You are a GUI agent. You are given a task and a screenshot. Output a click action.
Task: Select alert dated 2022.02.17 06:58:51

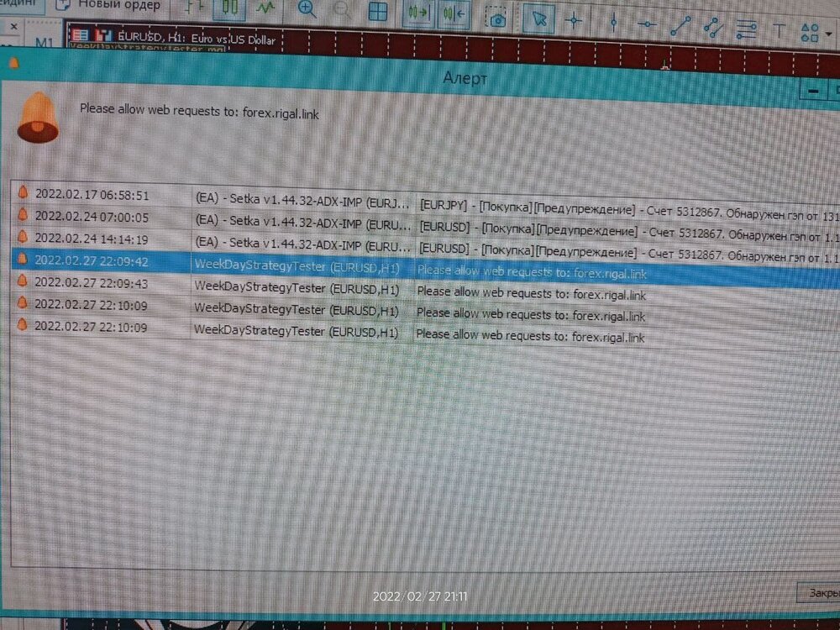click(x=426, y=203)
